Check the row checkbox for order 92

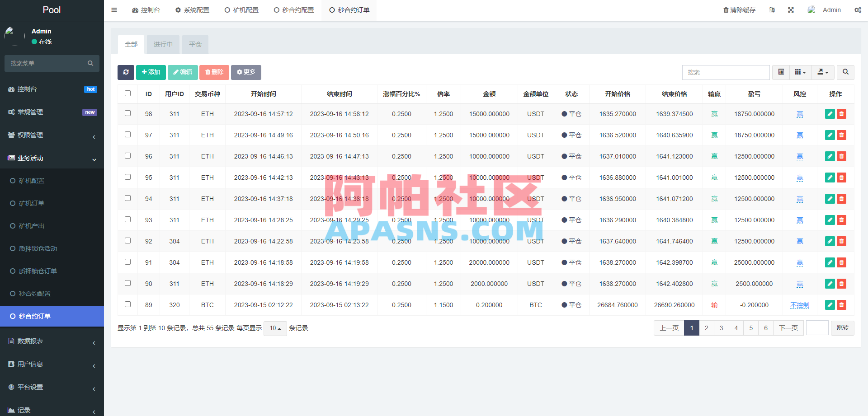coord(127,241)
